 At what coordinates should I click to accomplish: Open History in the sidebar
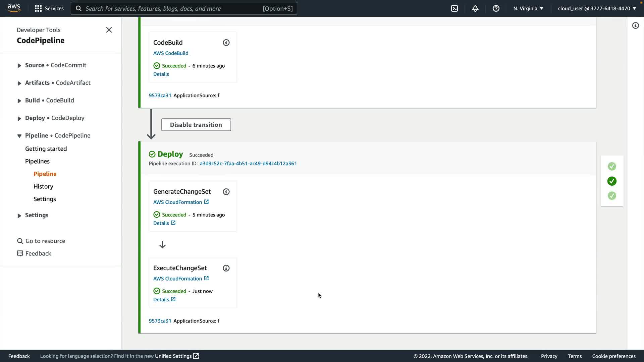43,186
